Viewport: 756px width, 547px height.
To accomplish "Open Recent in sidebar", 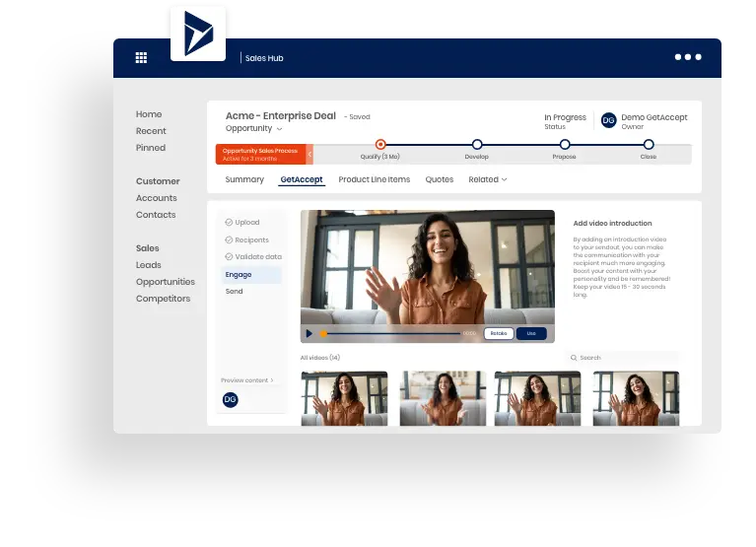I will tap(151, 131).
